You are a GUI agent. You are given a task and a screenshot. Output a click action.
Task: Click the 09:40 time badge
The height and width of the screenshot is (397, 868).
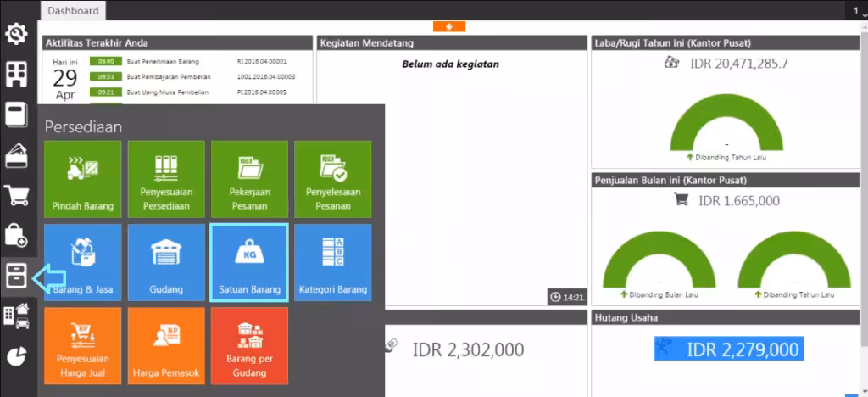click(106, 61)
